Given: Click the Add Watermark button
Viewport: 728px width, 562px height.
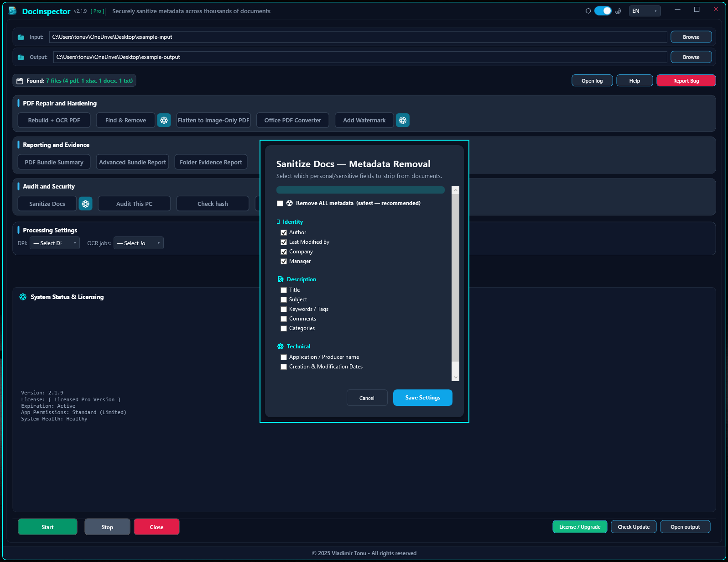Looking at the screenshot, I should (364, 120).
